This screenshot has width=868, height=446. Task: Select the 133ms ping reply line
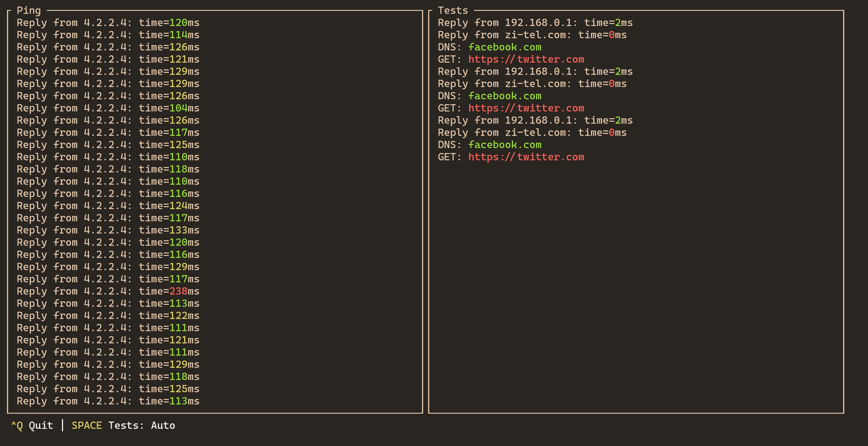coord(108,230)
